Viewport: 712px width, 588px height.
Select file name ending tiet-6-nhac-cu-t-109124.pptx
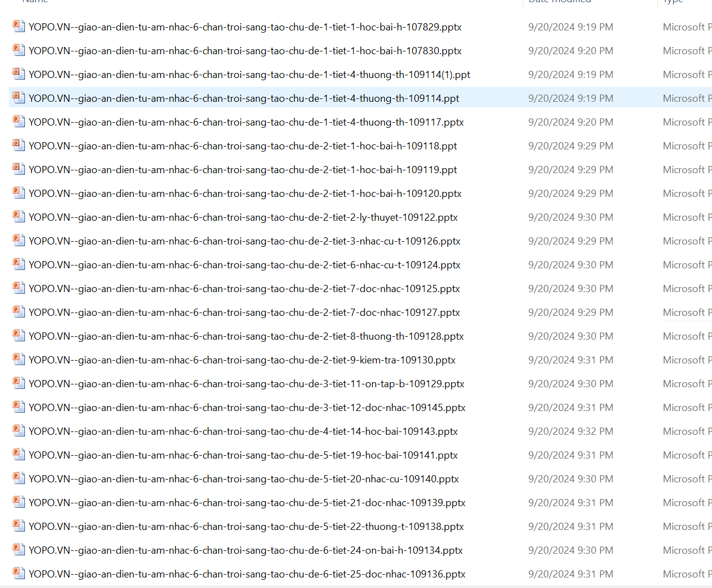(245, 265)
